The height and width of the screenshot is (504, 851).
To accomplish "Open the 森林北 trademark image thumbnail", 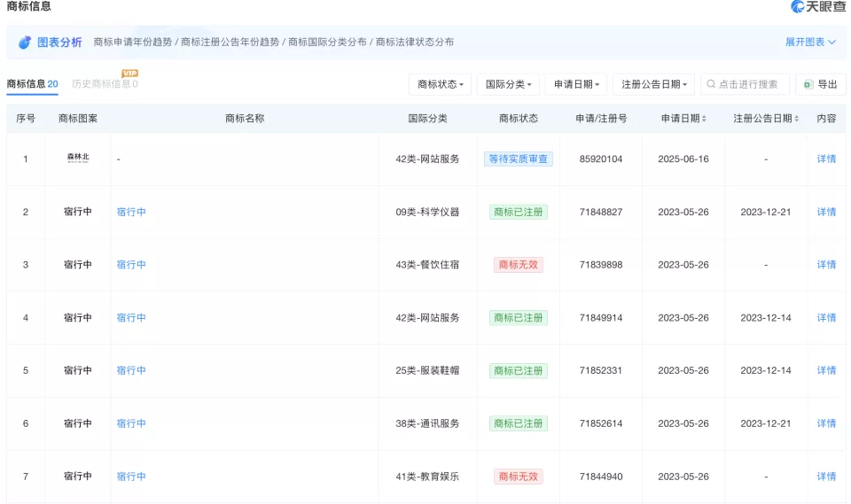I will [78, 159].
